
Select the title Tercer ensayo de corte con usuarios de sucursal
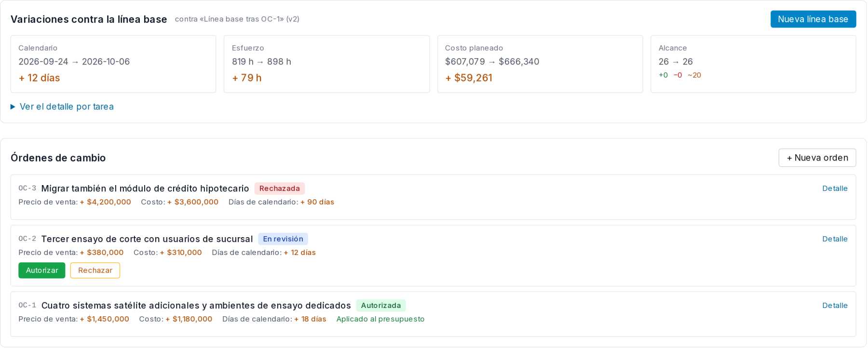[x=147, y=239]
